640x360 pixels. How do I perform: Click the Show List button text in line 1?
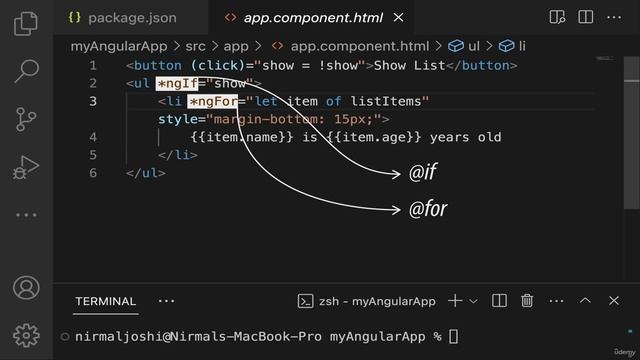point(409,65)
